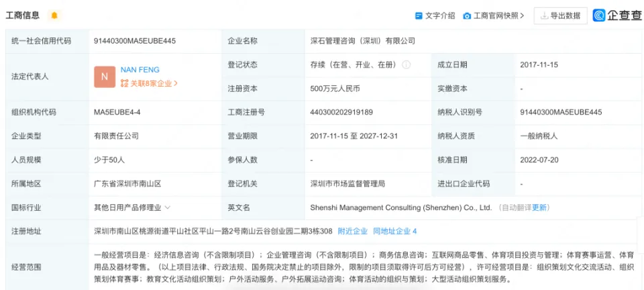Open the 附近企业 link
Image resolution: width=644 pixels, height=290 pixels.
[x=352, y=231]
